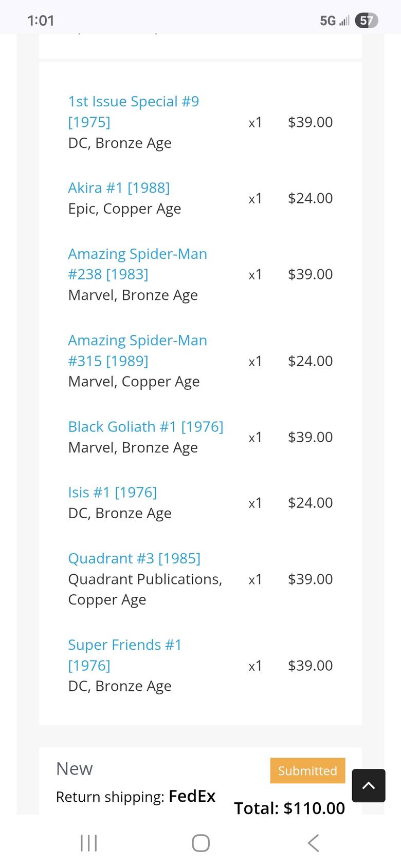The image size is (401, 868).
Task: Tap the scroll-to-top arrow button
Action: [369, 785]
